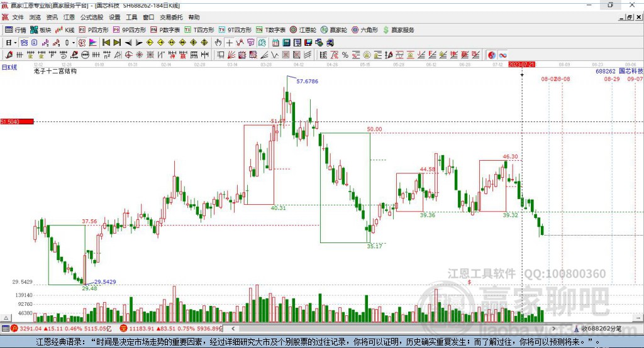Screen dimensions: 644x348
Task: Select the zigzag wave line tool
Action: pos(275,55)
